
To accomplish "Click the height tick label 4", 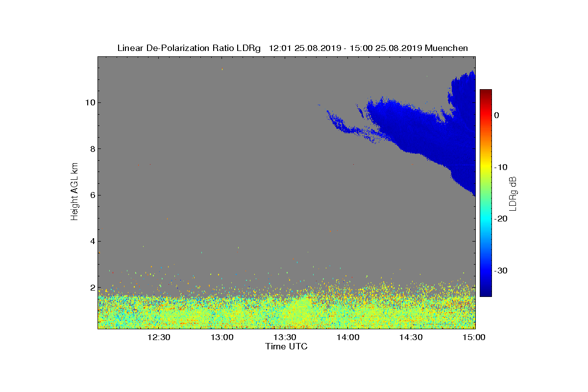I will coord(92,241).
